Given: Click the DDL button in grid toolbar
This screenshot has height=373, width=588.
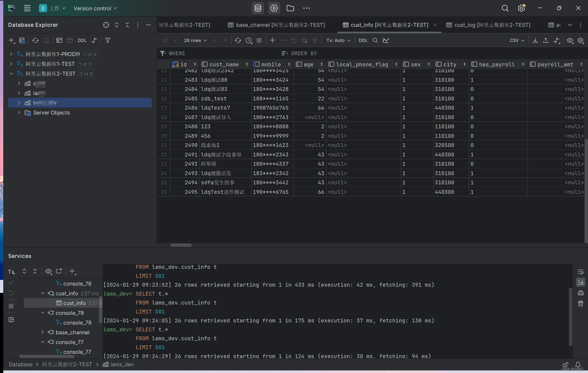Looking at the screenshot, I should (x=363, y=40).
